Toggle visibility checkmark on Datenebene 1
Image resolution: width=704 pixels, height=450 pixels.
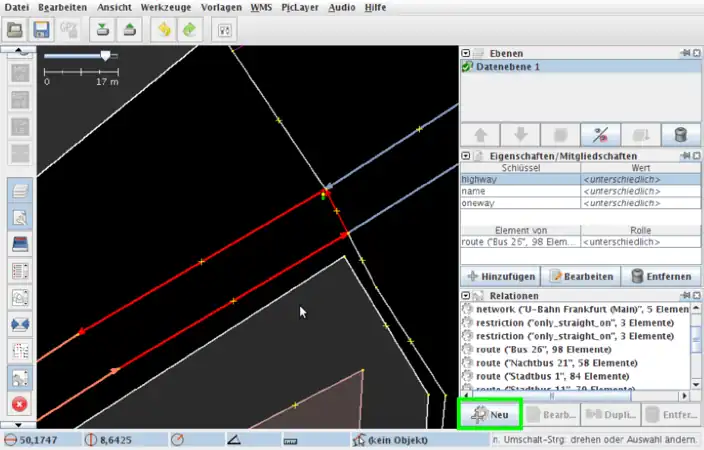(x=467, y=67)
